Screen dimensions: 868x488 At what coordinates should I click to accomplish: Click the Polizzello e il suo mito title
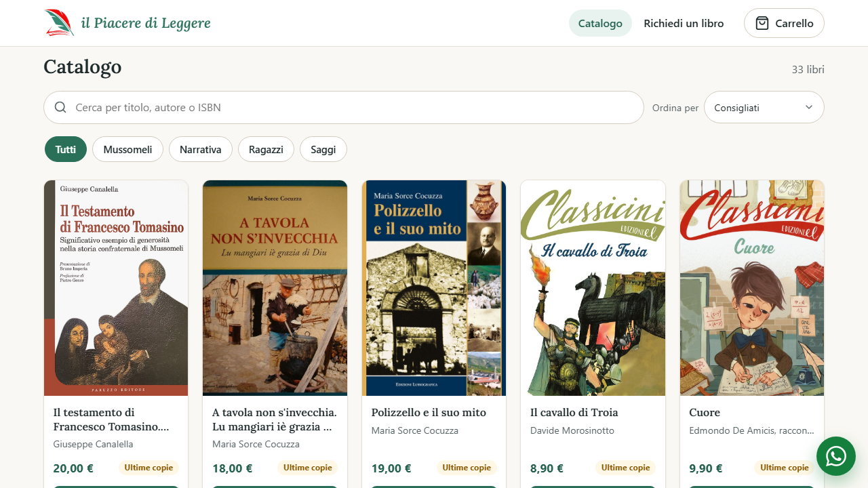[x=429, y=412]
